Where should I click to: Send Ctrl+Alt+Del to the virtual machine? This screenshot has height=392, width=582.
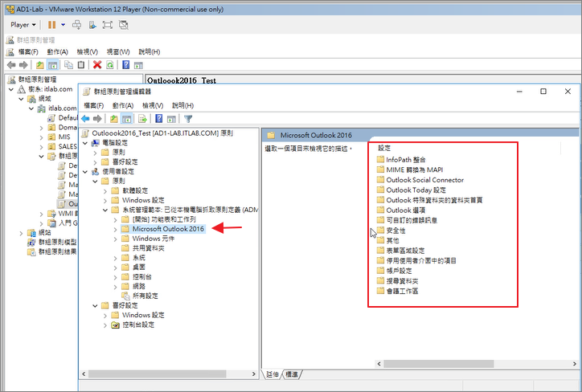tap(77, 25)
